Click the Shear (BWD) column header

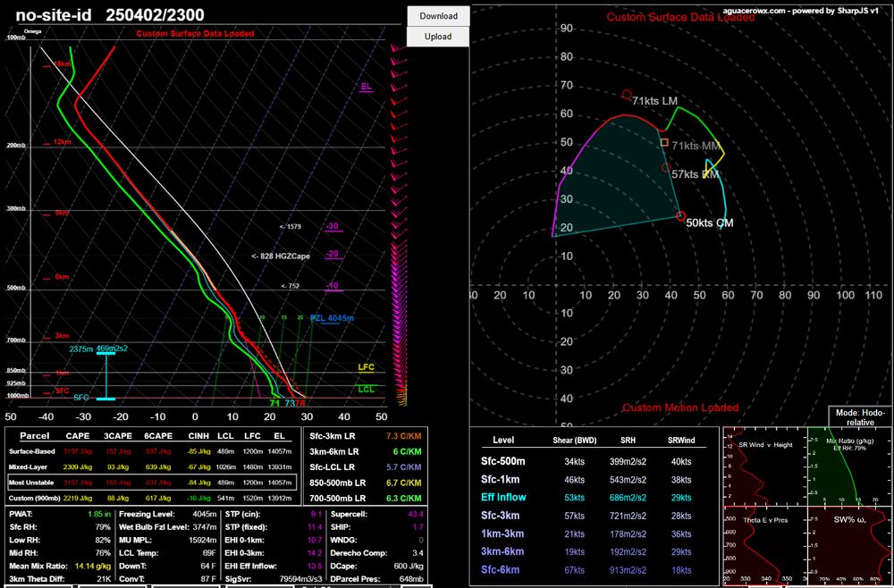577,440
